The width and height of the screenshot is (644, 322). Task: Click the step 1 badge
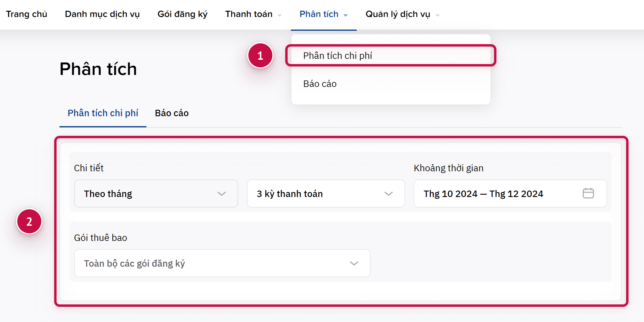(260, 56)
